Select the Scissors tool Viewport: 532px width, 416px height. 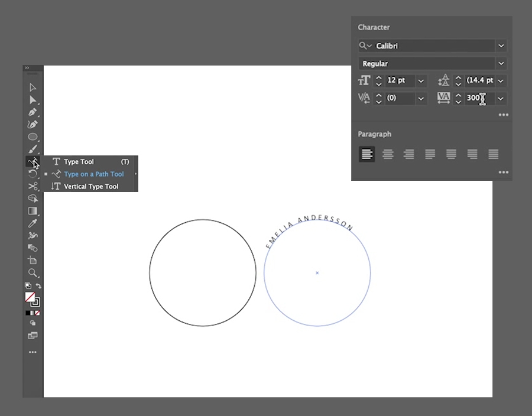(x=33, y=186)
